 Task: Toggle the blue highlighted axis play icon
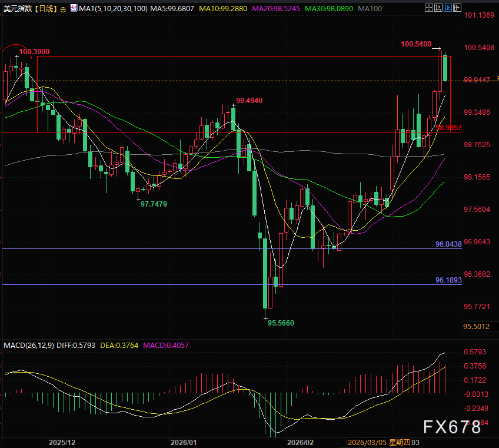pyautogui.click(x=448, y=8)
